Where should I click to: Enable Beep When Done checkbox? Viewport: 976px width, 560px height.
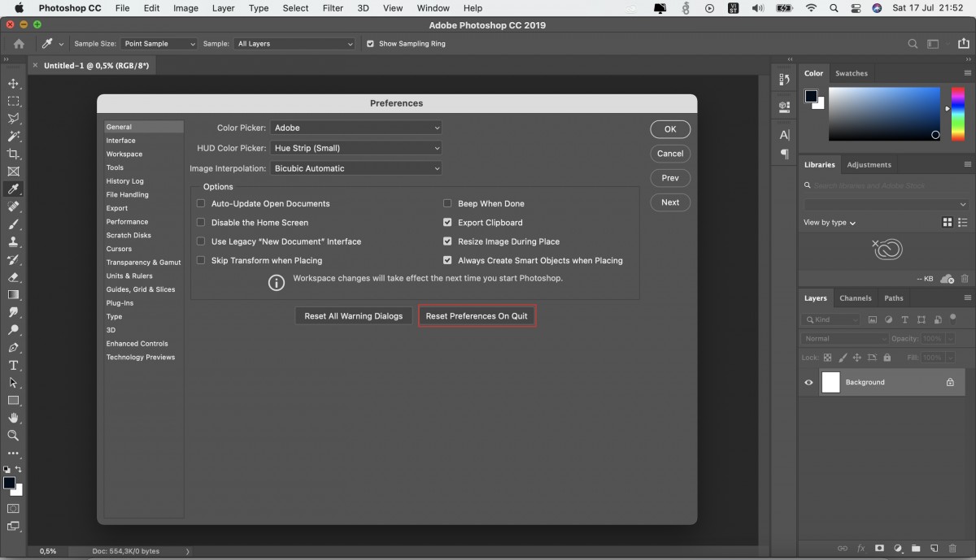pos(447,204)
